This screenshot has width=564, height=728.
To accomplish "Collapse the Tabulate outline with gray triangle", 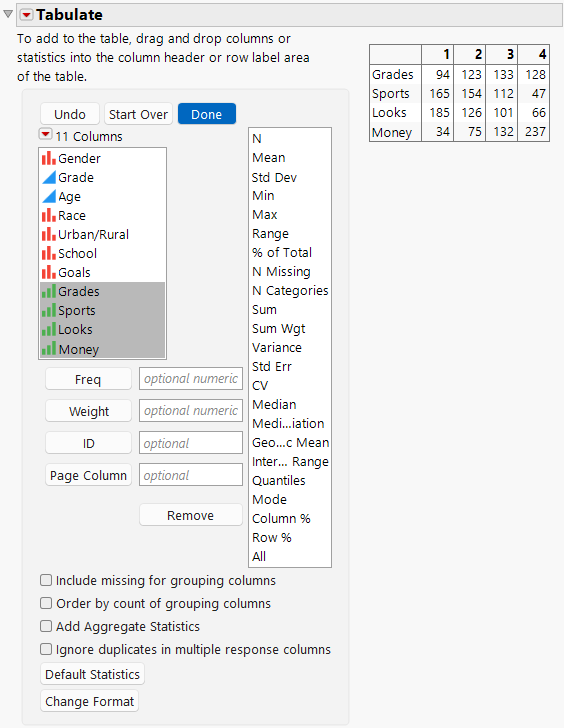I will coord(8,14).
